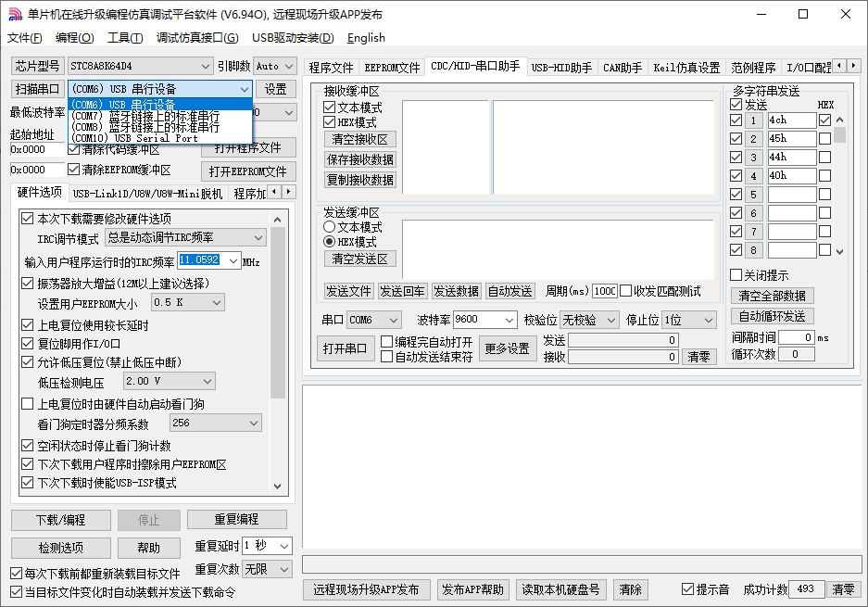Open the 工具(T) menu
Image resolution: width=868 pixels, height=607 pixels.
pyautogui.click(x=125, y=38)
